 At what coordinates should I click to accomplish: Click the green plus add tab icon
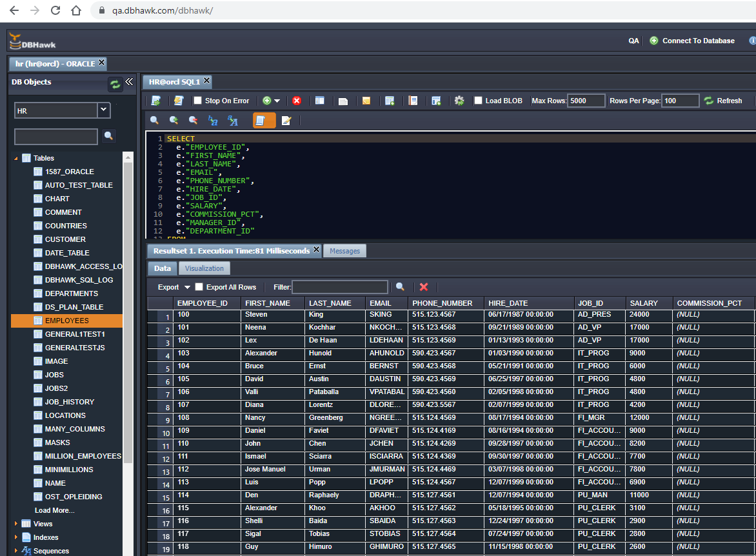tap(266, 101)
